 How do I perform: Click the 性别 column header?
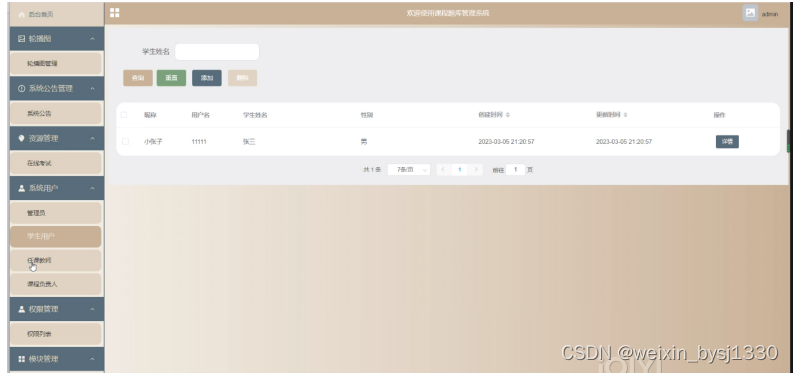click(367, 115)
